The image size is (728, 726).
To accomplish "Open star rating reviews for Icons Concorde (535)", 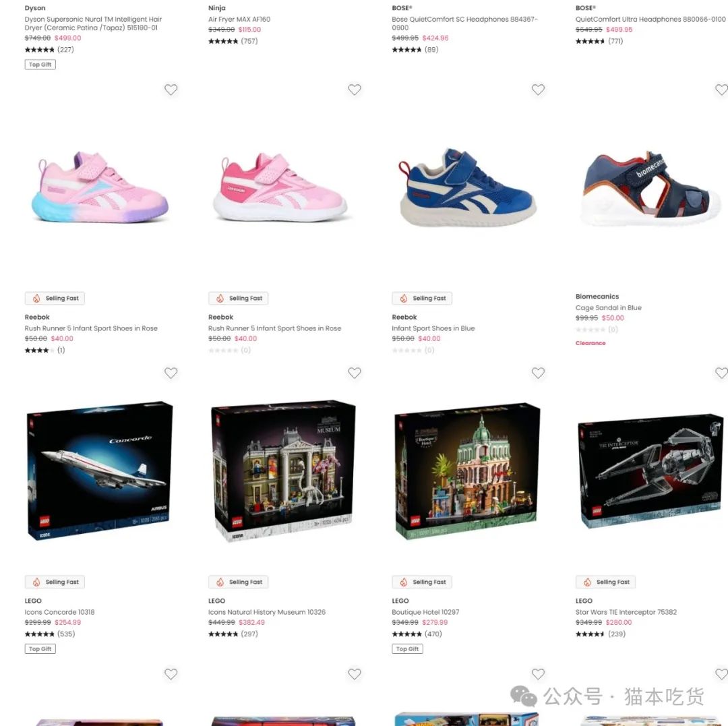I will click(x=50, y=634).
